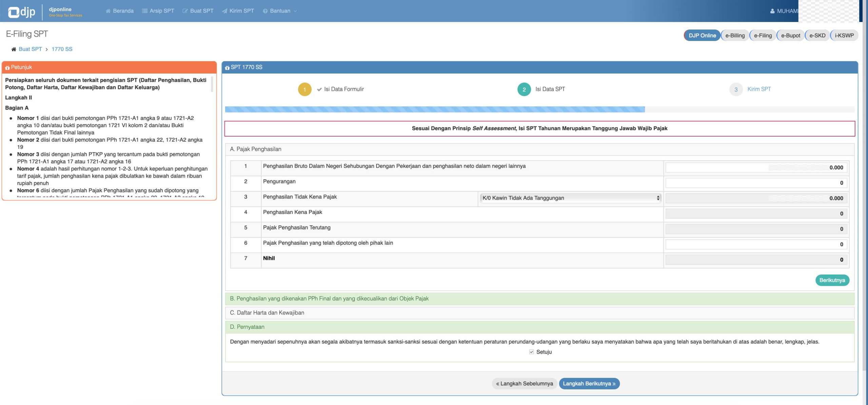This screenshot has height=405, width=868.
Task: Click step 1 yellow circle icon
Action: click(x=304, y=89)
